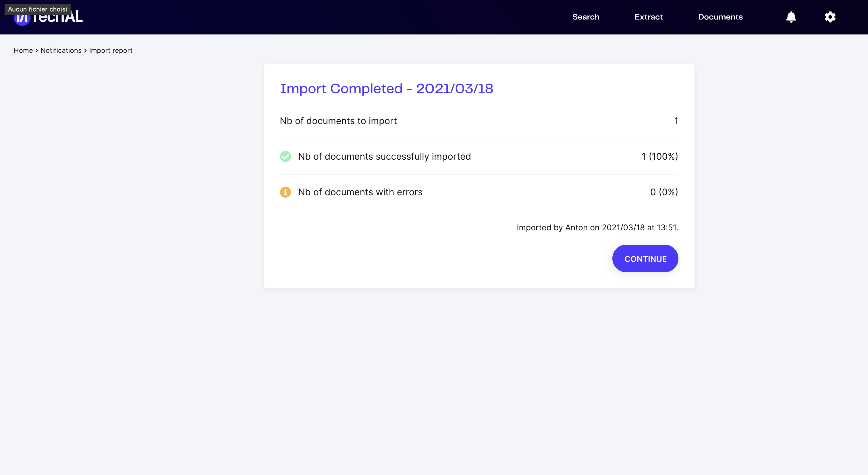Open the settings gear icon

(x=830, y=17)
